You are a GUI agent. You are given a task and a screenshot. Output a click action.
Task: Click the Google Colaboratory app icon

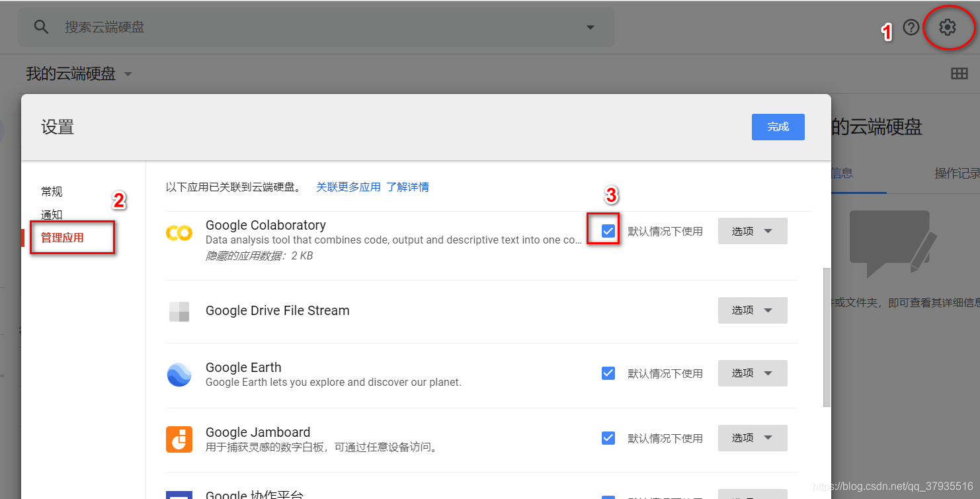click(179, 232)
